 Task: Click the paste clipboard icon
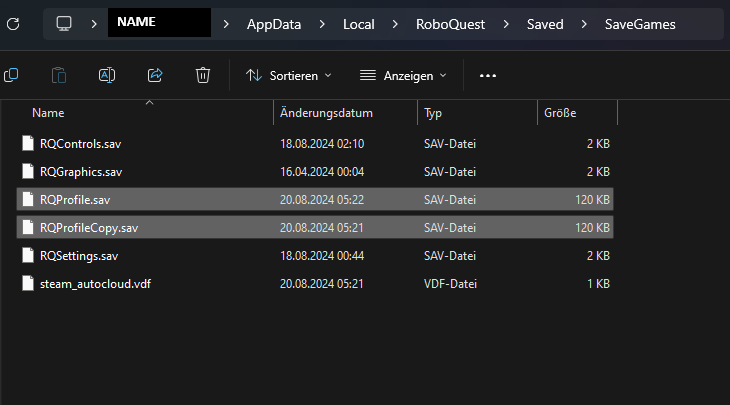pyautogui.click(x=59, y=75)
